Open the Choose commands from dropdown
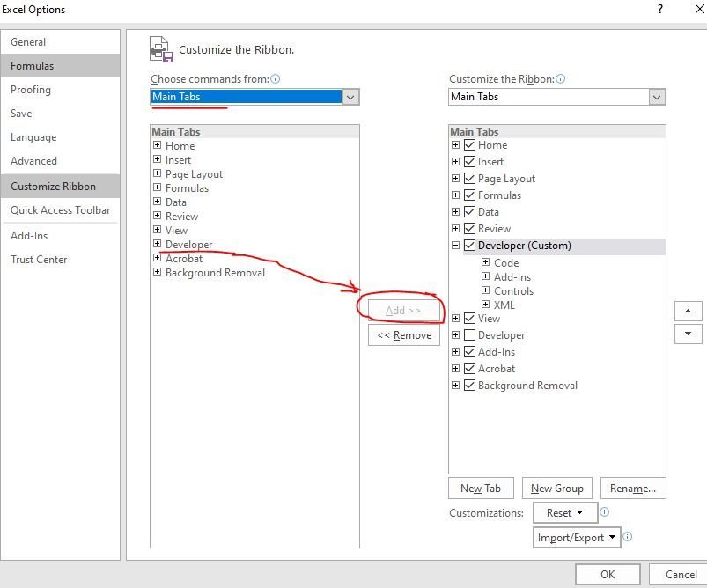This screenshot has width=707, height=588. 350,97
